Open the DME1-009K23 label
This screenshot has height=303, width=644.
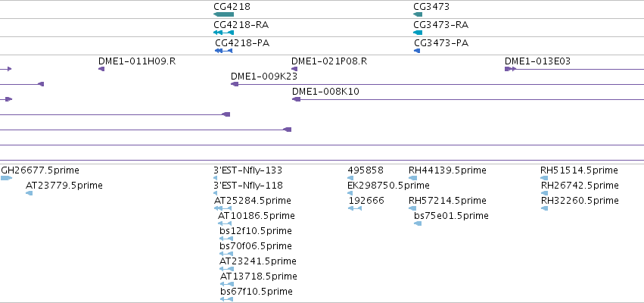[x=263, y=76]
